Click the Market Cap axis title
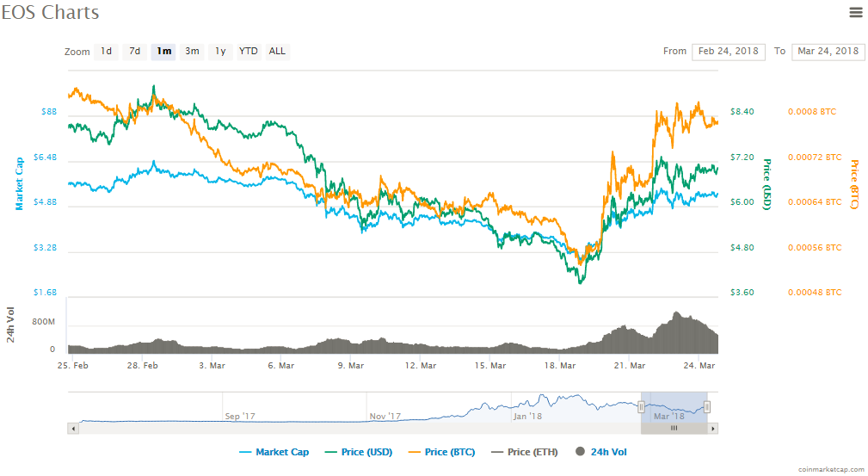868x476 pixels. click(x=20, y=184)
